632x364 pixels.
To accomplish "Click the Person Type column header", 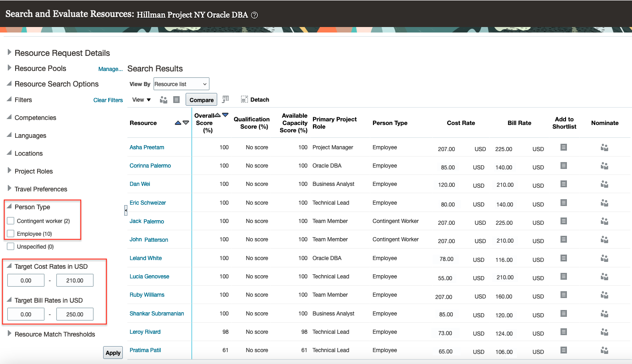I will [x=390, y=123].
